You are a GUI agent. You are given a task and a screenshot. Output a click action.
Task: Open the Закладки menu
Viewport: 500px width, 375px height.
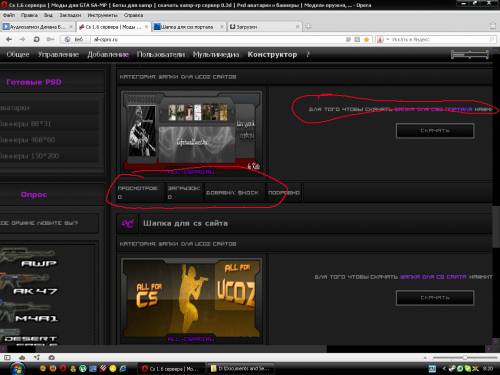pos(70,15)
